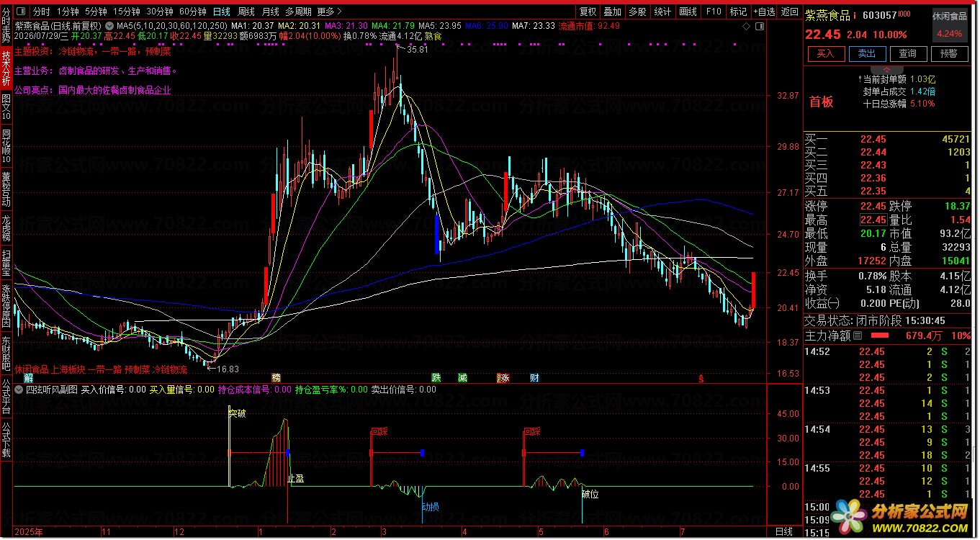Viewport: 980px width, 540px height.
Task: Click the 买入 buy button
Action: 826,54
